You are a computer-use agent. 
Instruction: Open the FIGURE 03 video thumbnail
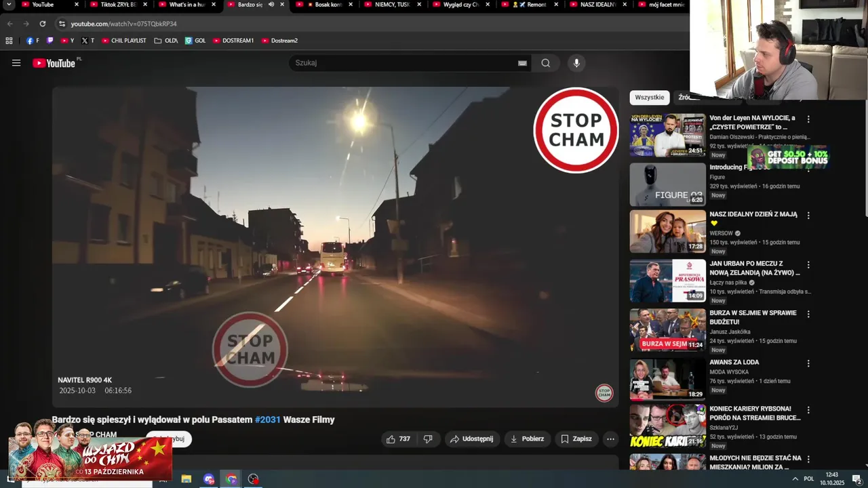668,184
